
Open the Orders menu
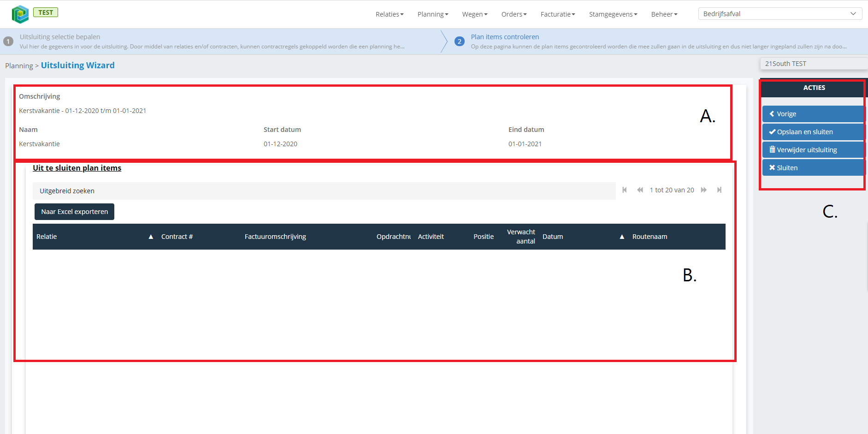click(514, 14)
